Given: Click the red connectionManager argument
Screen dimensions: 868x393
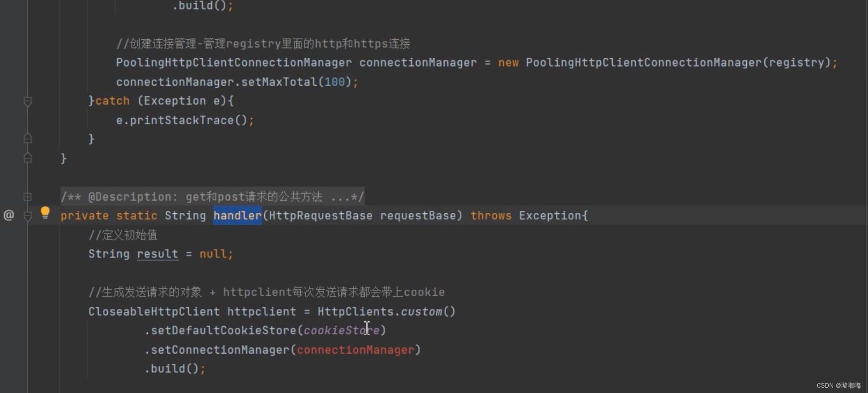Looking at the screenshot, I should (355, 350).
